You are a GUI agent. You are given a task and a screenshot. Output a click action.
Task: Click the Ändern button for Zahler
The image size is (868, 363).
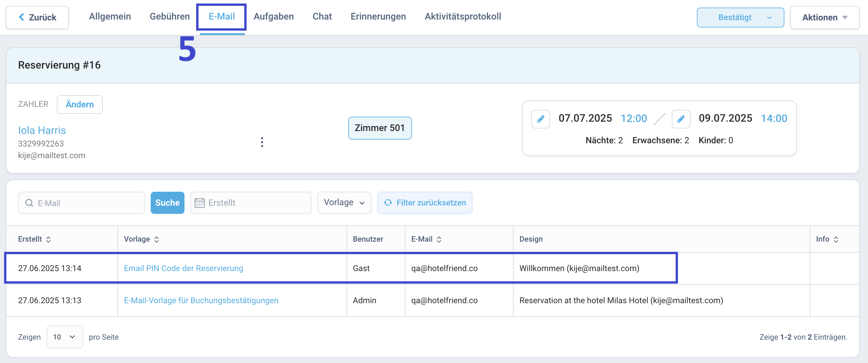(x=80, y=104)
